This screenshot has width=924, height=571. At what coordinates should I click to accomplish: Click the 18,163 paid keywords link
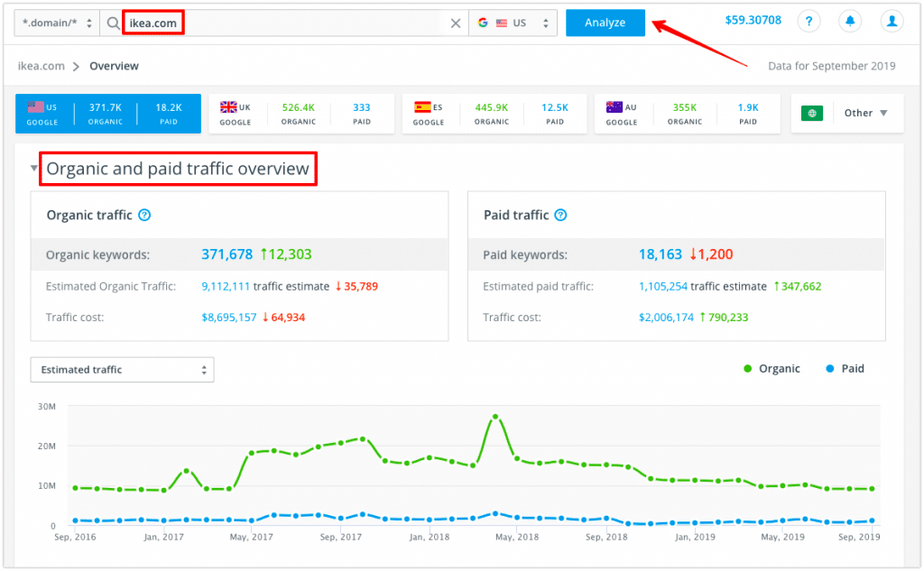click(x=660, y=254)
